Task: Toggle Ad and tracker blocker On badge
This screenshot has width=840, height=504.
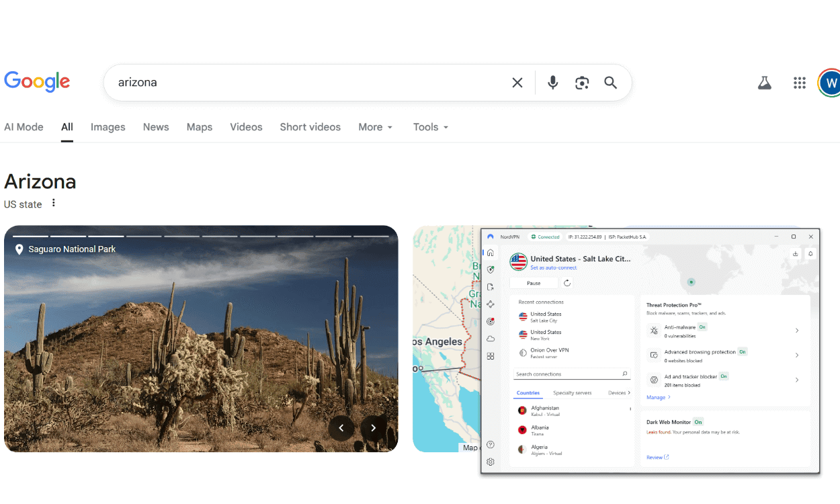Action: (724, 377)
